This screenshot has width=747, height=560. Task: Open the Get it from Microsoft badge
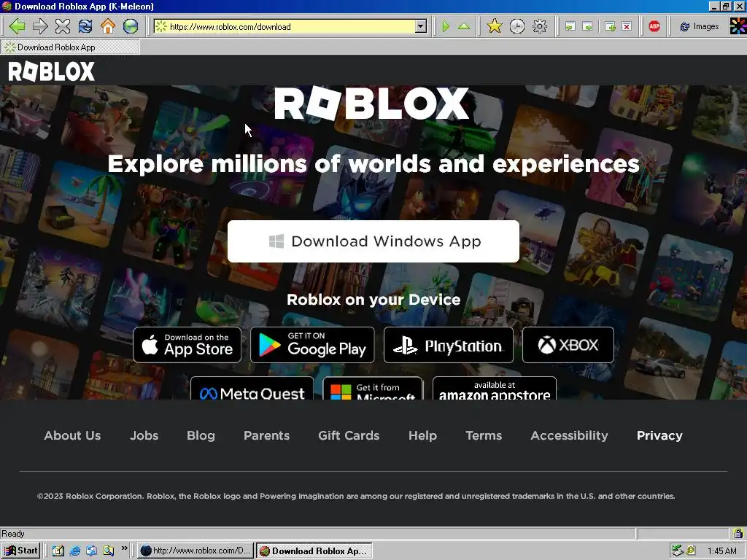(x=373, y=389)
